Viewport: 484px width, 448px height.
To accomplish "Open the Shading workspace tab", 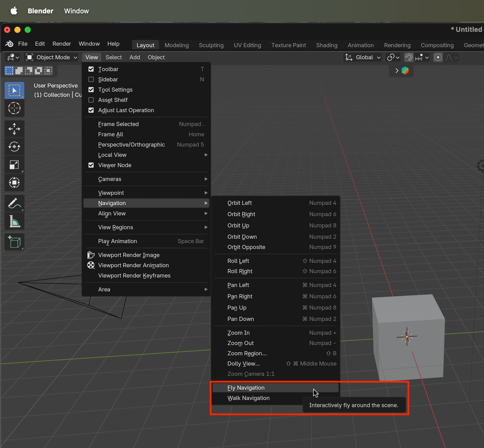I will coord(327,45).
